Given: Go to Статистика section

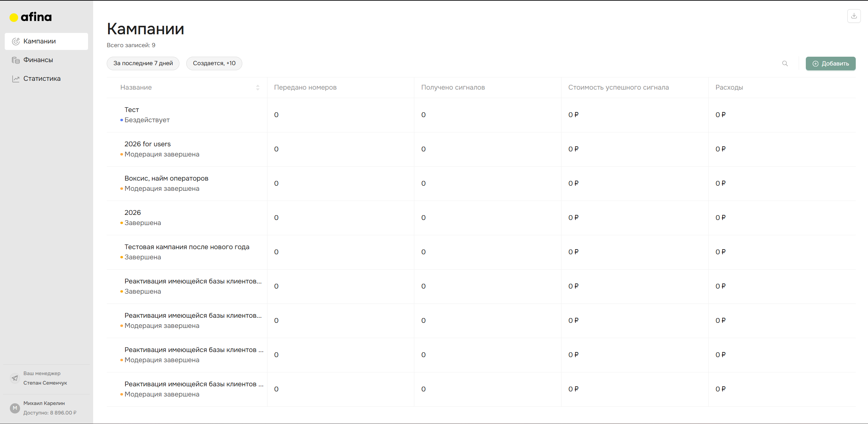Looking at the screenshot, I should 42,79.
